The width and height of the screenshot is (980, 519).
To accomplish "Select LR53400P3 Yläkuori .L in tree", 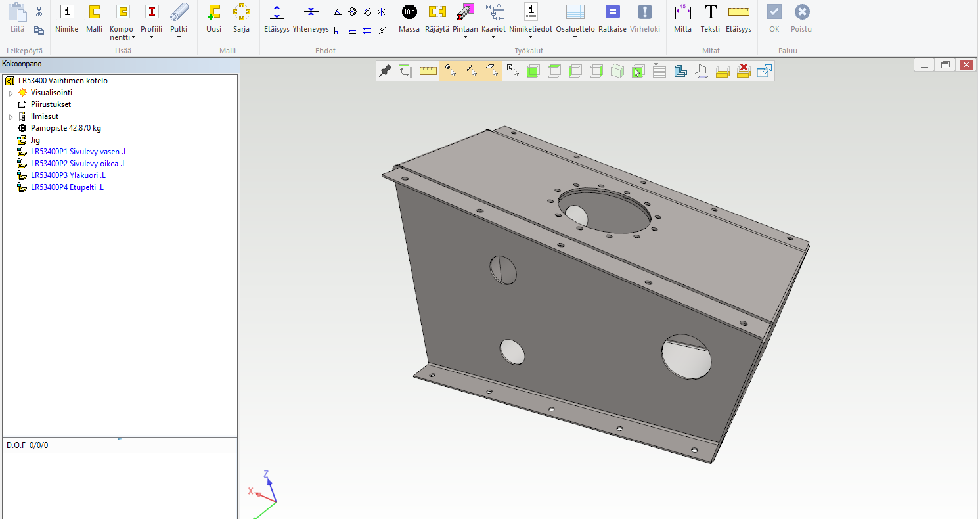I will tap(68, 175).
